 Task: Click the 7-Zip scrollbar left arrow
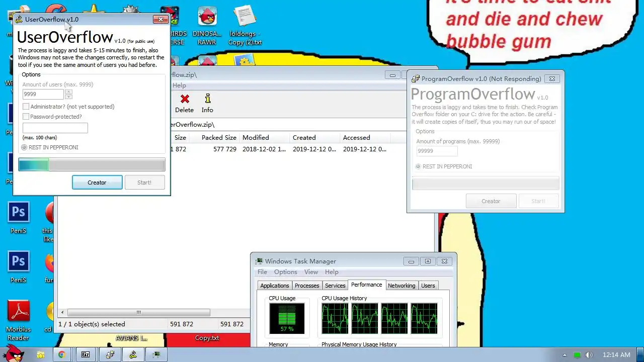(62, 312)
